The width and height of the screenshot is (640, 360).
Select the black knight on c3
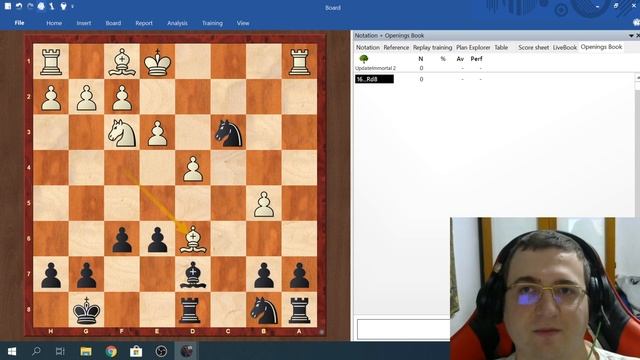pyautogui.click(x=229, y=133)
